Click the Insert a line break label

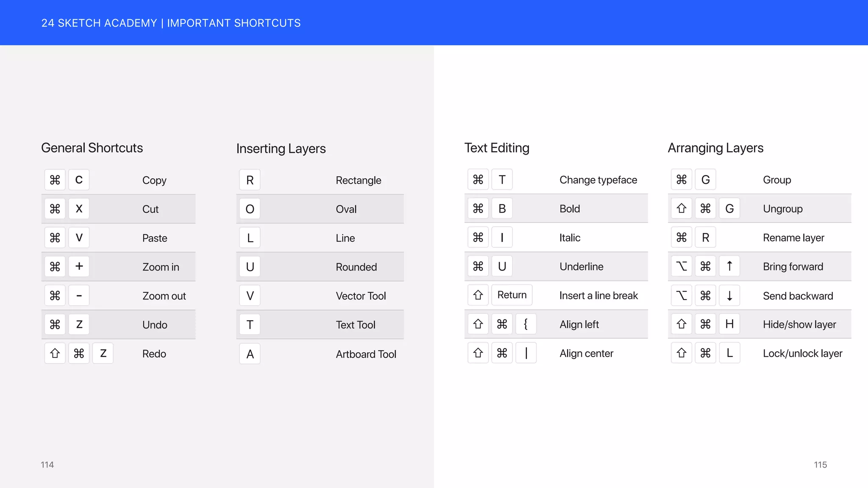(x=598, y=295)
